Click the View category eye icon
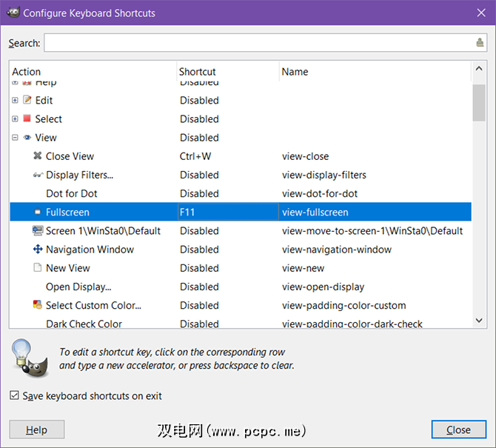The image size is (496, 448). pyautogui.click(x=27, y=137)
